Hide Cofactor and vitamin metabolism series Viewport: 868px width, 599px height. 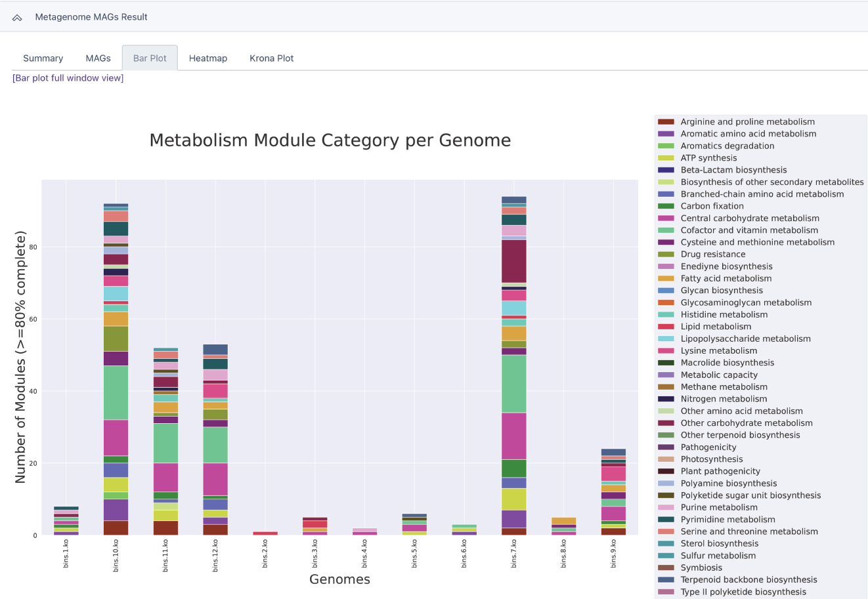tap(749, 230)
